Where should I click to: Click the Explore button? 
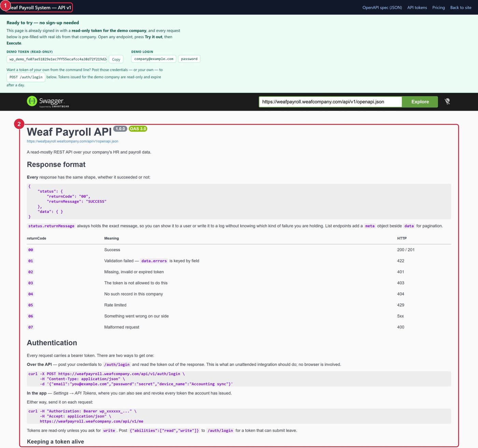point(420,102)
